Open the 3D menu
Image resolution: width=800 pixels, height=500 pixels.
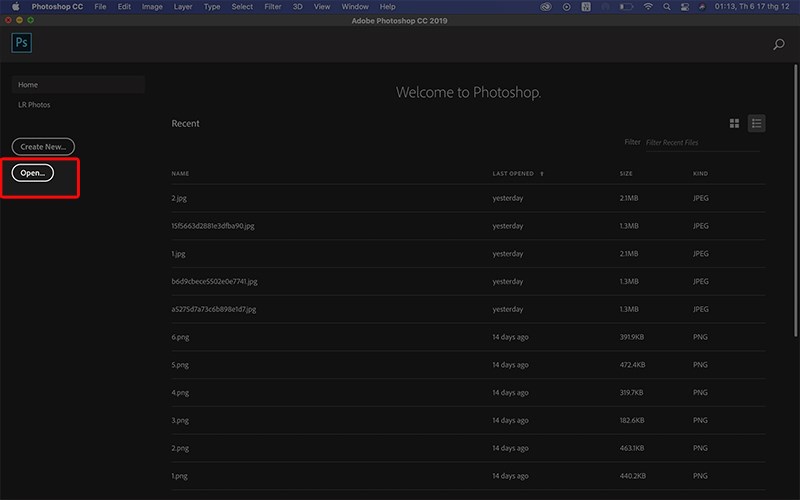[x=297, y=7]
